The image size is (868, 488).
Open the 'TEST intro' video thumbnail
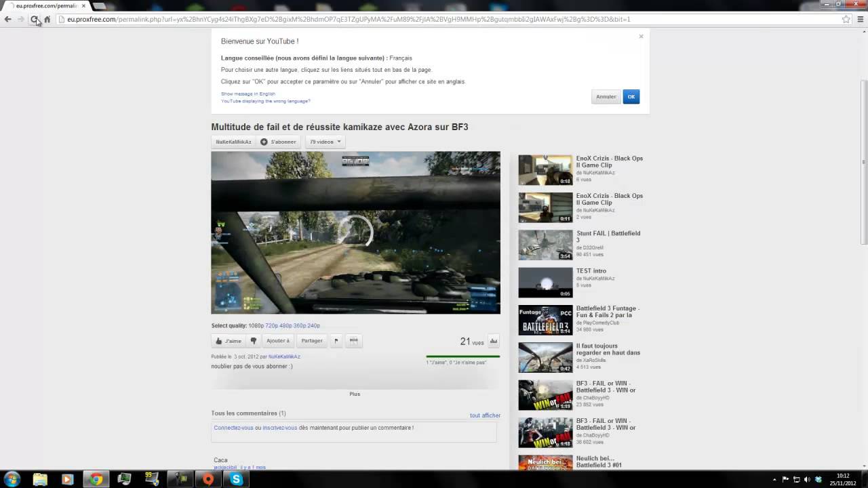pos(546,283)
